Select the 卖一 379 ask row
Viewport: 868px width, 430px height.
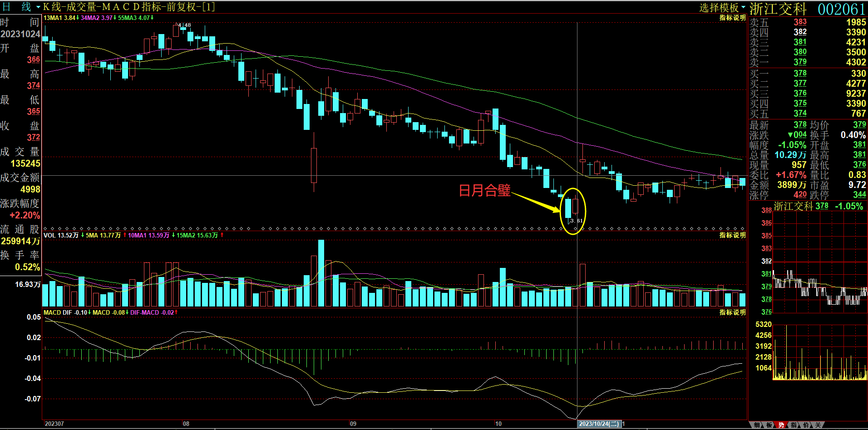[x=808, y=62]
